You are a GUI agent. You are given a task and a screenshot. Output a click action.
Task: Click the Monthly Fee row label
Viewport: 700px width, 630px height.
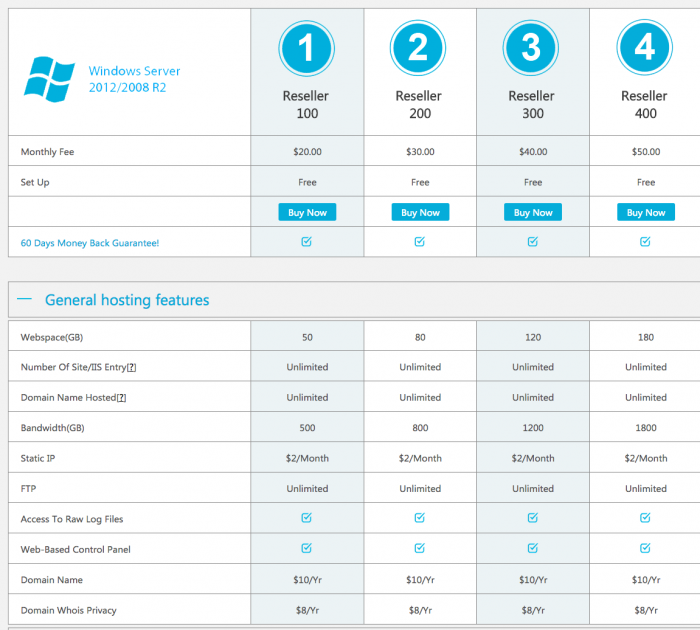tap(47, 152)
